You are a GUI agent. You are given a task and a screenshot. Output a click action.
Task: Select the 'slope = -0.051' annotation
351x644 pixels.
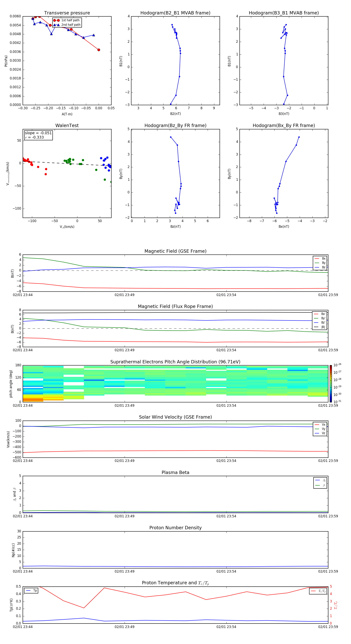coord(38,133)
